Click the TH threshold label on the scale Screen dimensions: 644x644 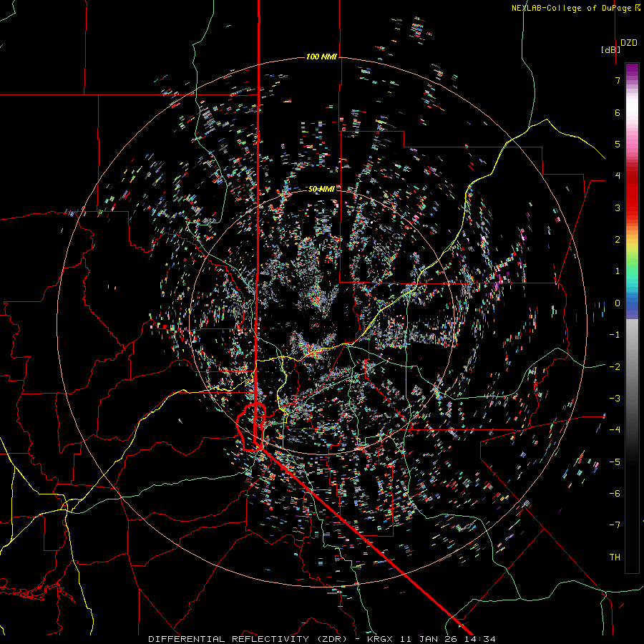point(615,557)
